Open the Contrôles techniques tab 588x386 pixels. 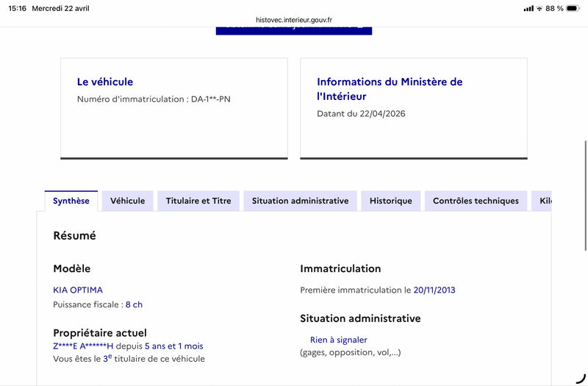pyautogui.click(x=476, y=201)
